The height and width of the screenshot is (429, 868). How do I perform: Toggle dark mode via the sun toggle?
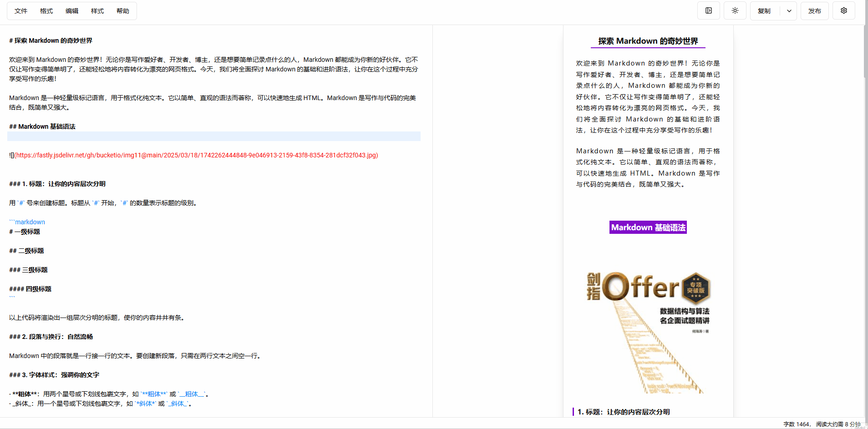point(735,10)
